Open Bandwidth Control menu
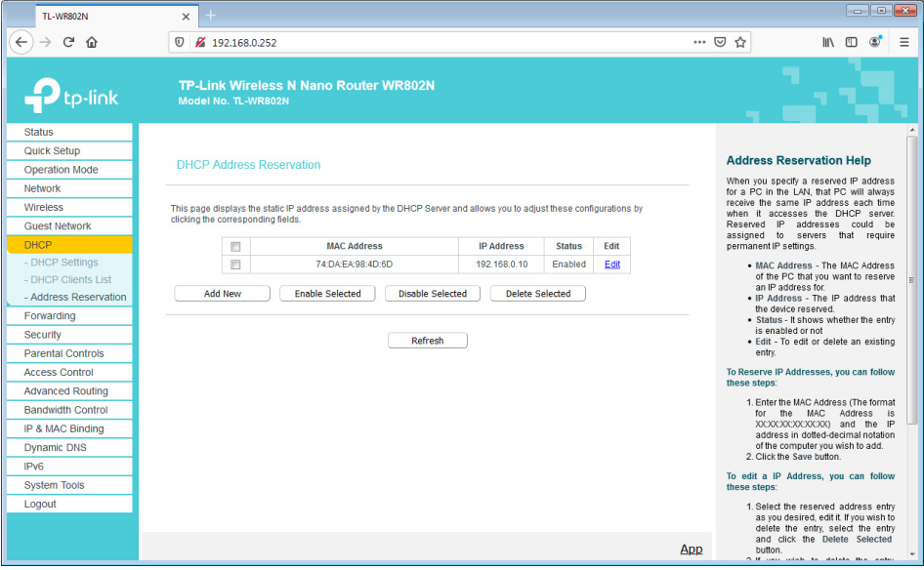The height and width of the screenshot is (570, 924). point(69,410)
